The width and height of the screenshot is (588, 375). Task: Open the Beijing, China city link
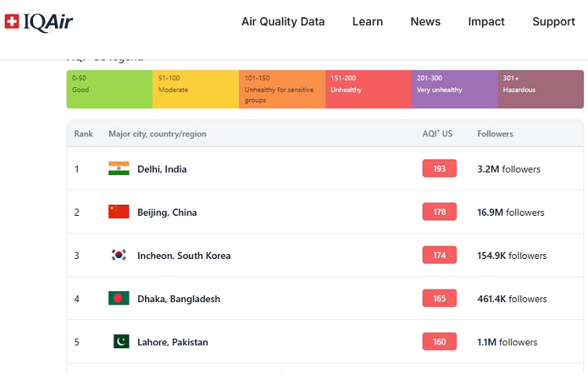[167, 212]
